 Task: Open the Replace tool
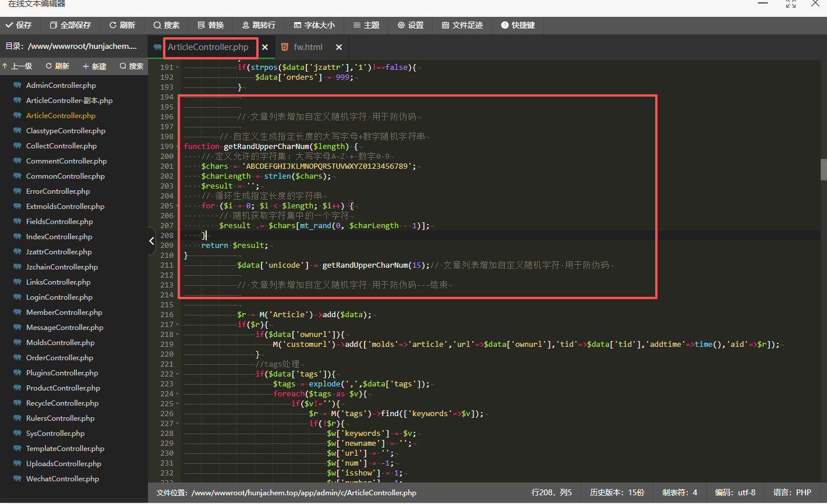[x=210, y=25]
